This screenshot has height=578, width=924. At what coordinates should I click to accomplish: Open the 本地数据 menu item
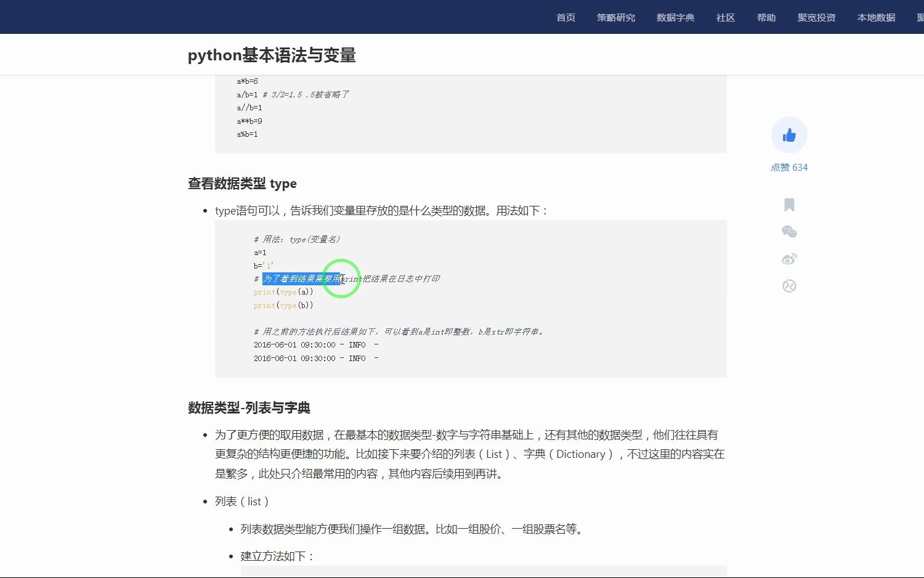877,17
